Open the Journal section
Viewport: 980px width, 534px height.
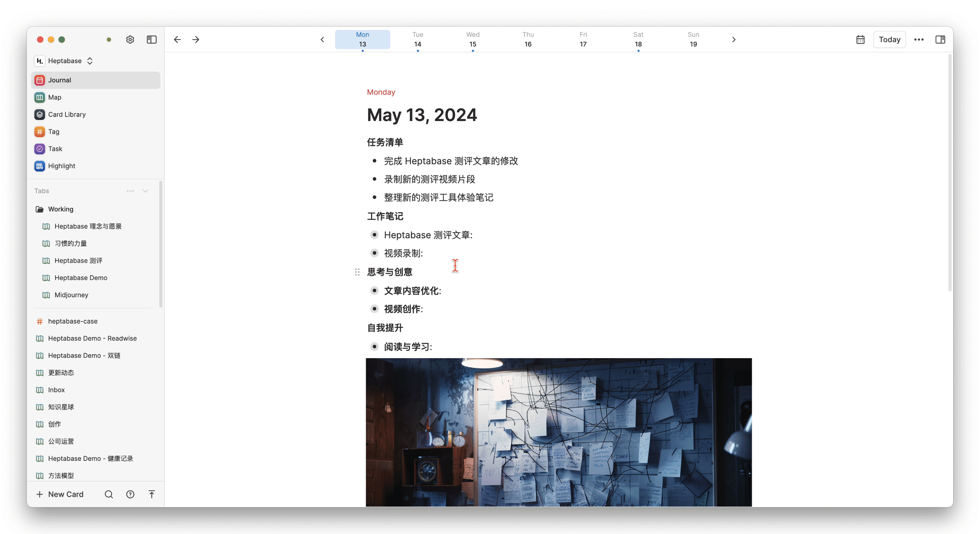96,80
